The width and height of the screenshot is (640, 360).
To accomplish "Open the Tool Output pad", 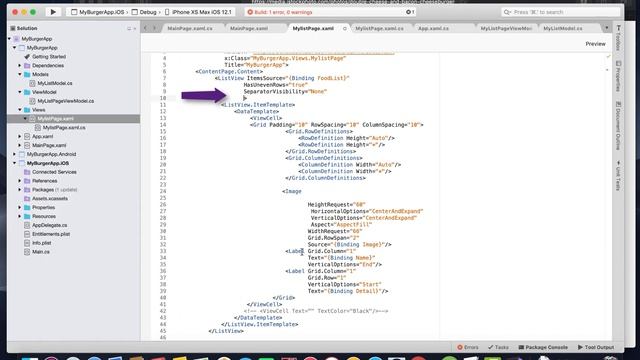I will (596, 347).
